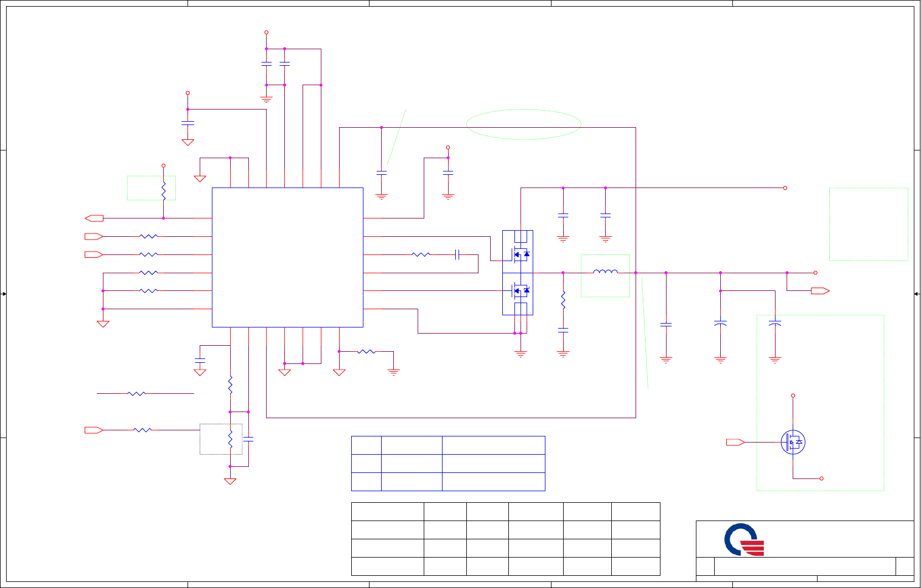Select the upper MOSFET in the dual-FET package
The width and height of the screenshot is (921, 588).
(x=521, y=254)
